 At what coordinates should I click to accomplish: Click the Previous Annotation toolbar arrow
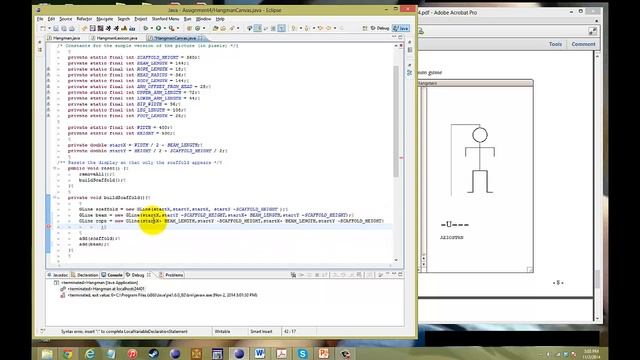(x=307, y=28)
